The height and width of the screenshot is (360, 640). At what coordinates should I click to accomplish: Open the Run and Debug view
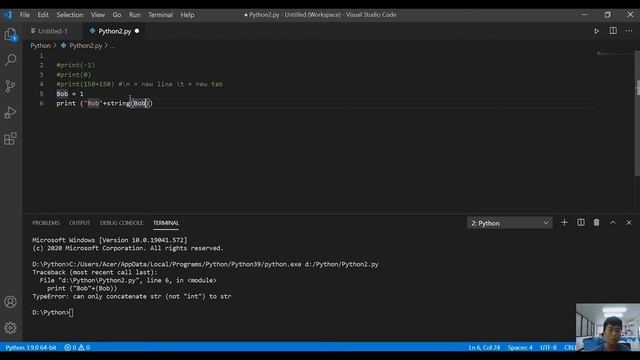11,112
